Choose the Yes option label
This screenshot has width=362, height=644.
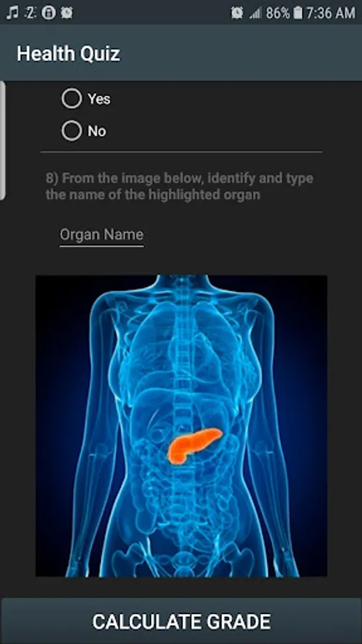click(x=99, y=99)
